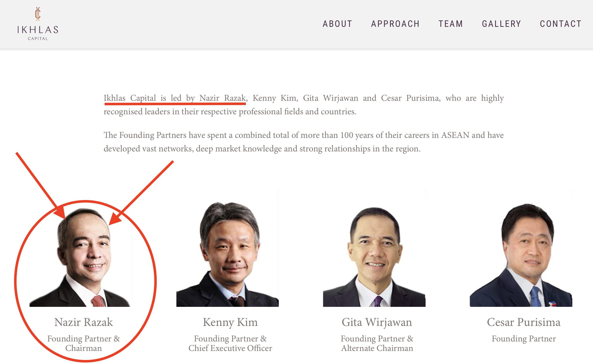The image size is (593, 364).
Task: Click the Ikhlas Capital logo icon
Action: 38,14
